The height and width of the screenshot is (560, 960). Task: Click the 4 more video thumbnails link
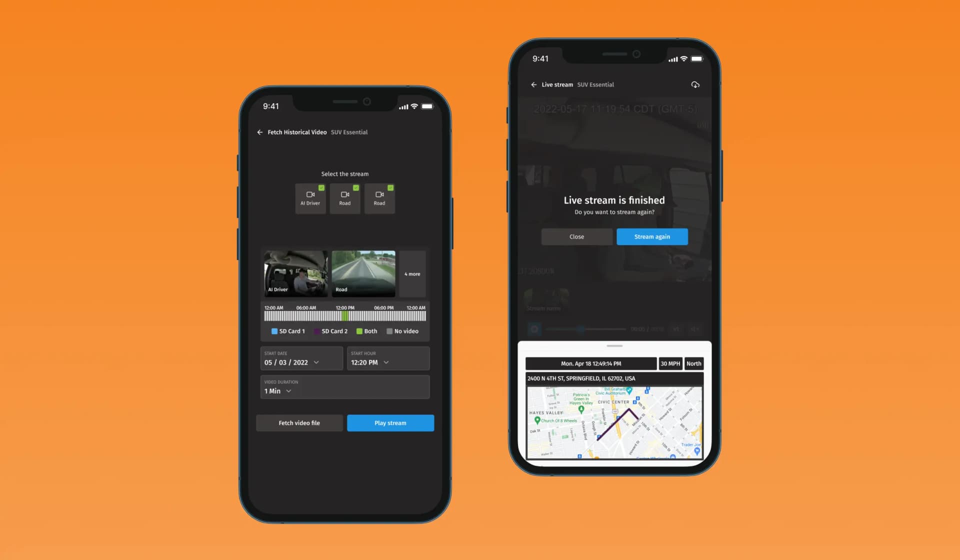point(411,273)
